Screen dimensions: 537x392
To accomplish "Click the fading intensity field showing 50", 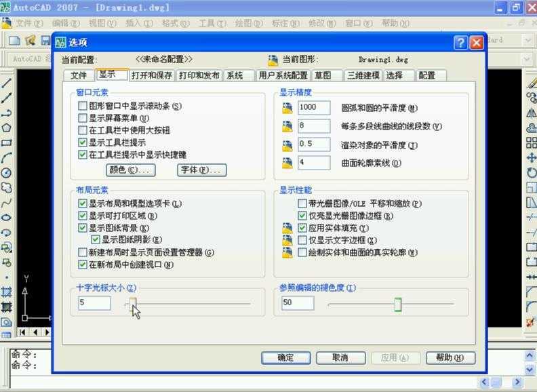I will (298, 303).
